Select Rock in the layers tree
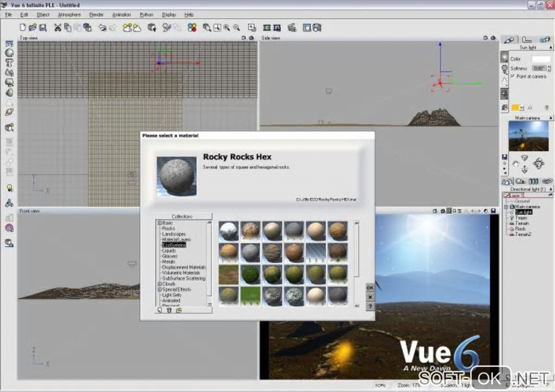This screenshot has height=392, width=555. (x=520, y=229)
